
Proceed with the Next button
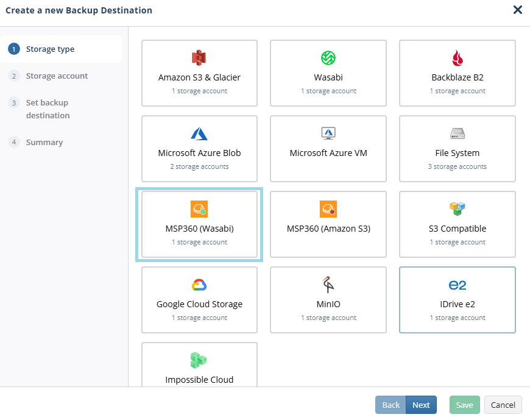(421, 405)
